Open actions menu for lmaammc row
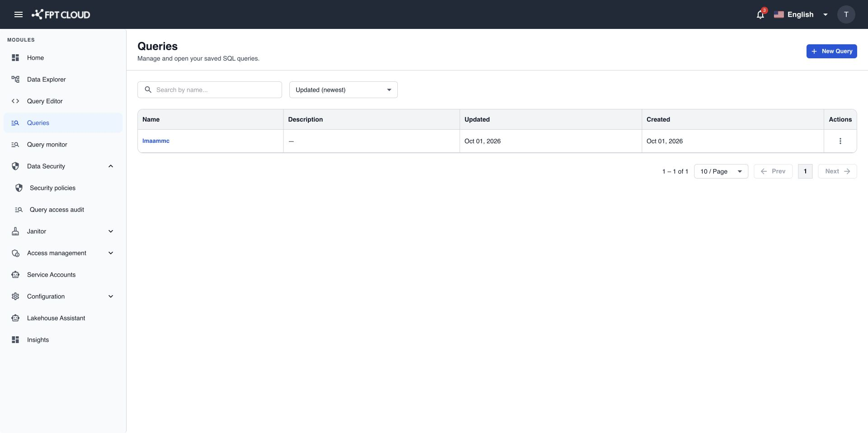 point(840,141)
